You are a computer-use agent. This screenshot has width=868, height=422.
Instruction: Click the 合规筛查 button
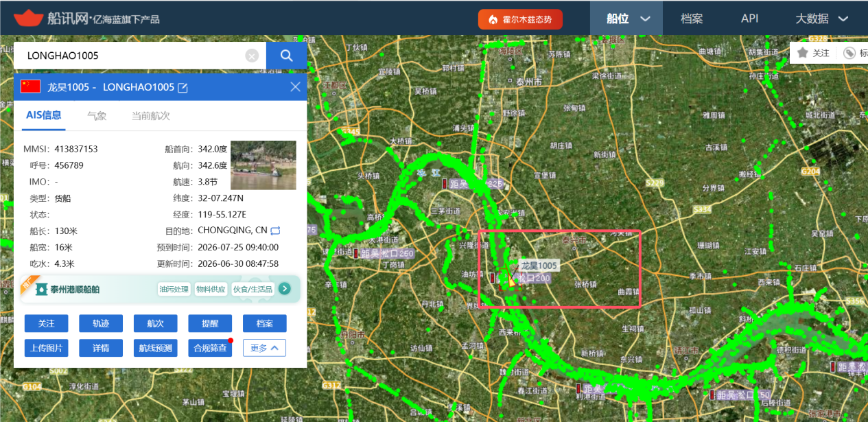pyautogui.click(x=210, y=348)
